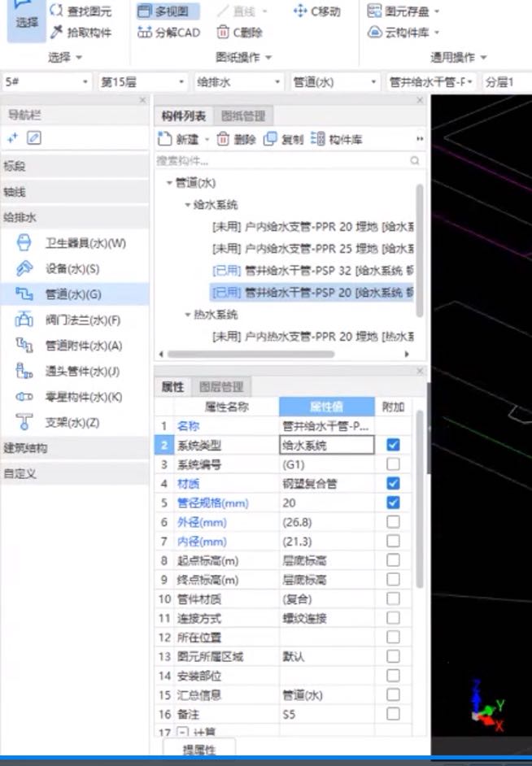This screenshot has height=766, width=532.
Task: Open the 自定义 navigation section
Action: 75,473
